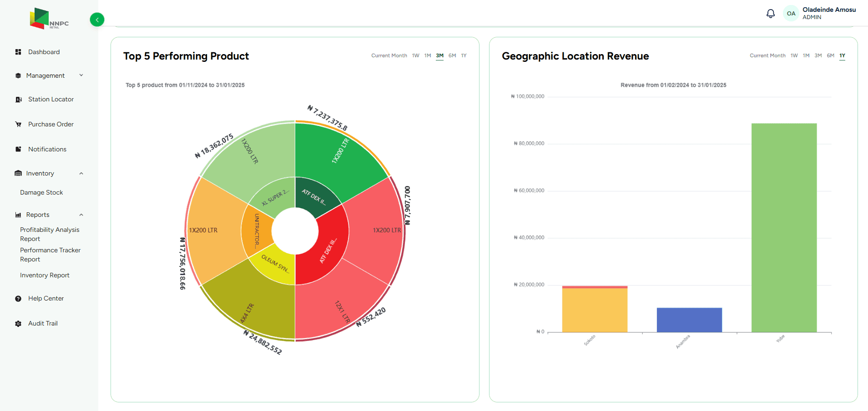The image size is (868, 411).
Task: Open the Damage Stock page
Action: (41, 192)
